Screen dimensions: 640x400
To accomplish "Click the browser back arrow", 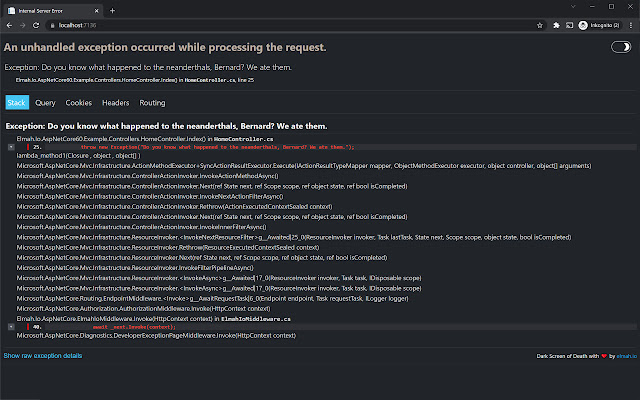I will point(9,22).
